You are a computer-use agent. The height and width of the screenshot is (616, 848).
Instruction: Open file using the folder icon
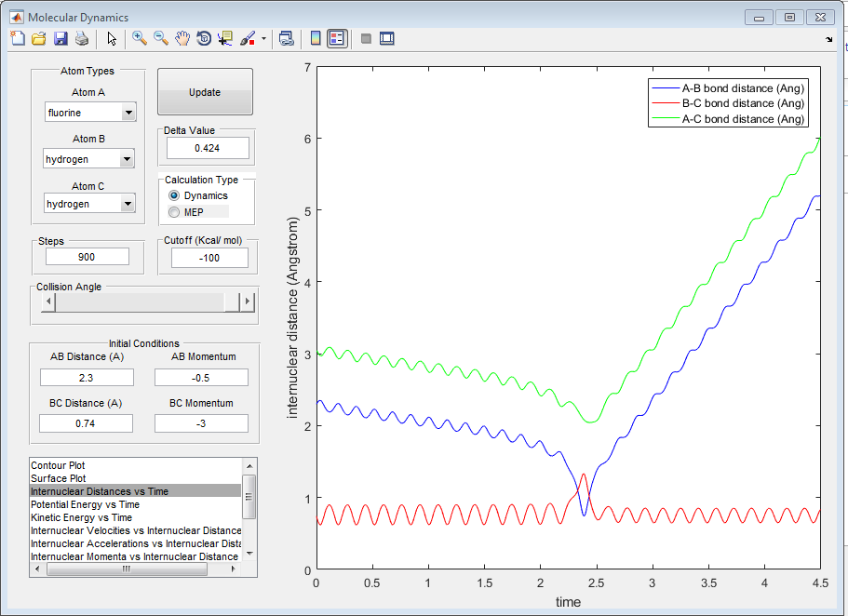click(x=39, y=38)
